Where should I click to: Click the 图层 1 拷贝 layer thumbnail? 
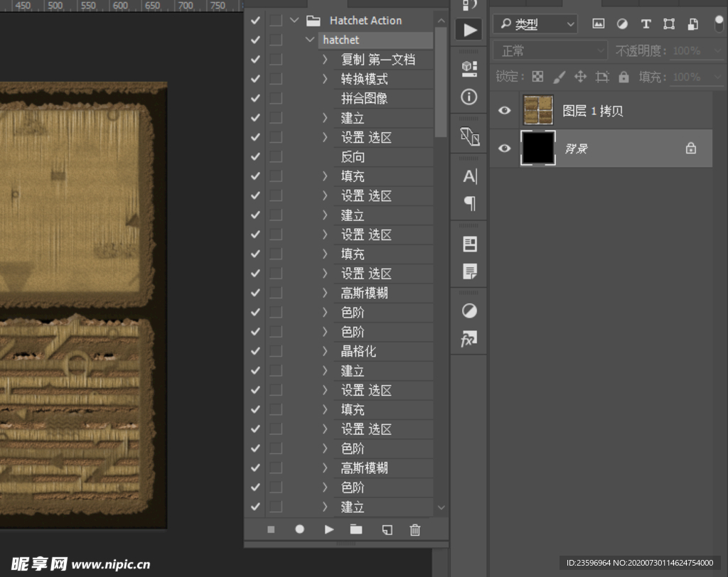[x=538, y=111]
